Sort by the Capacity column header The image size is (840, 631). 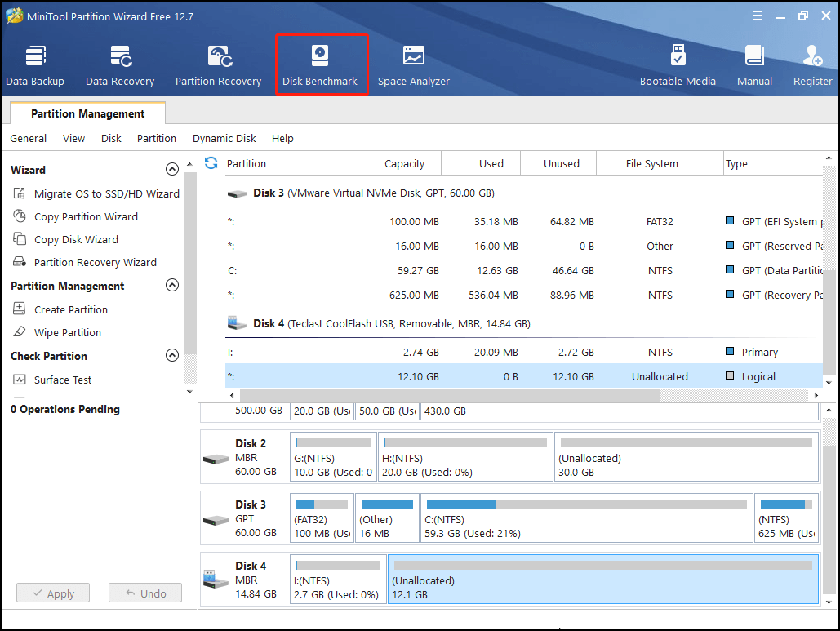402,163
